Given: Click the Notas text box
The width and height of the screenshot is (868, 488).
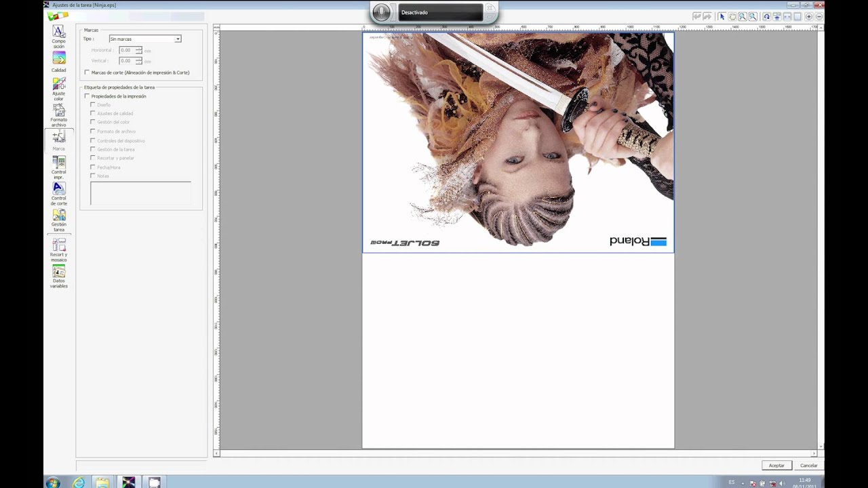Looking at the screenshot, I should point(141,194).
